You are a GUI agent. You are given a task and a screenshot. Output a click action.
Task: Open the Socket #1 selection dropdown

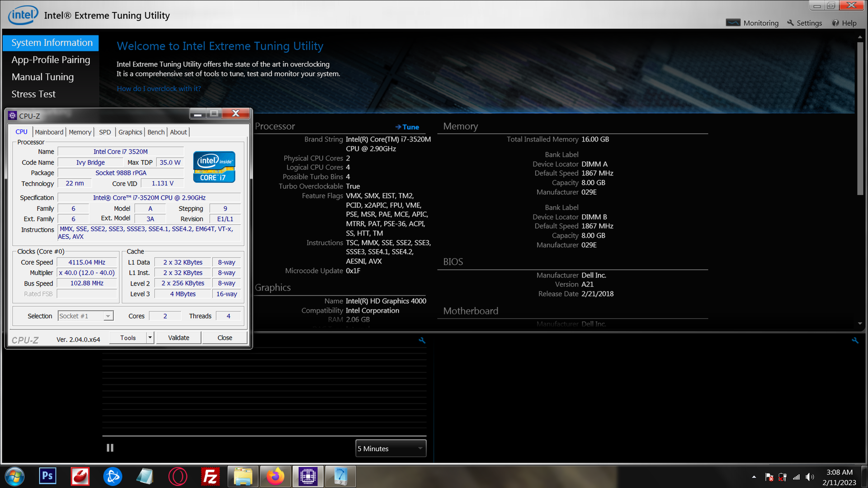(85, 316)
